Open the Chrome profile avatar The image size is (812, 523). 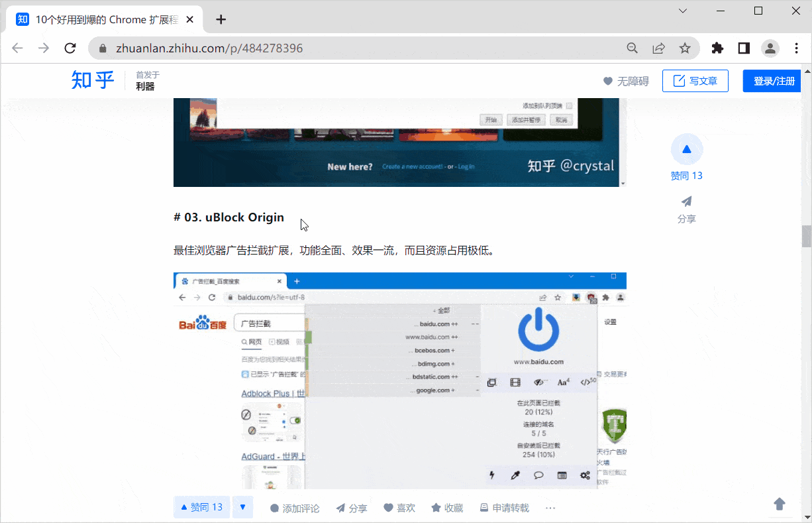(770, 48)
